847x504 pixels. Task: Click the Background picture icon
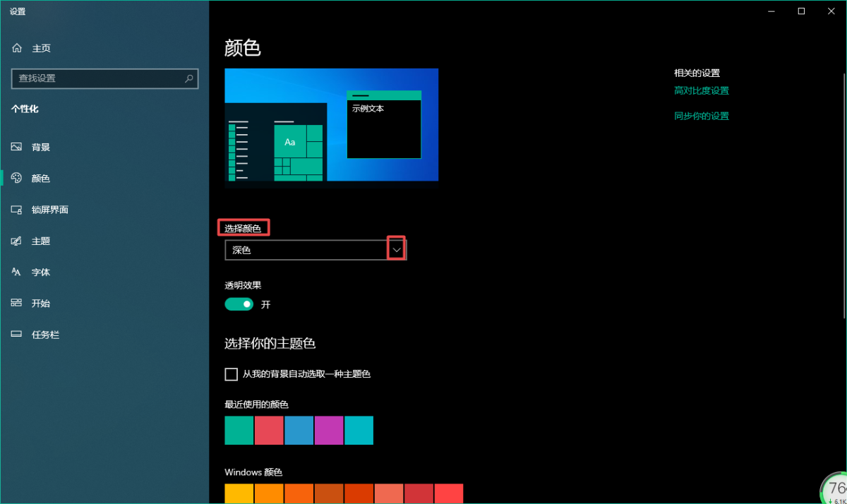tap(17, 148)
